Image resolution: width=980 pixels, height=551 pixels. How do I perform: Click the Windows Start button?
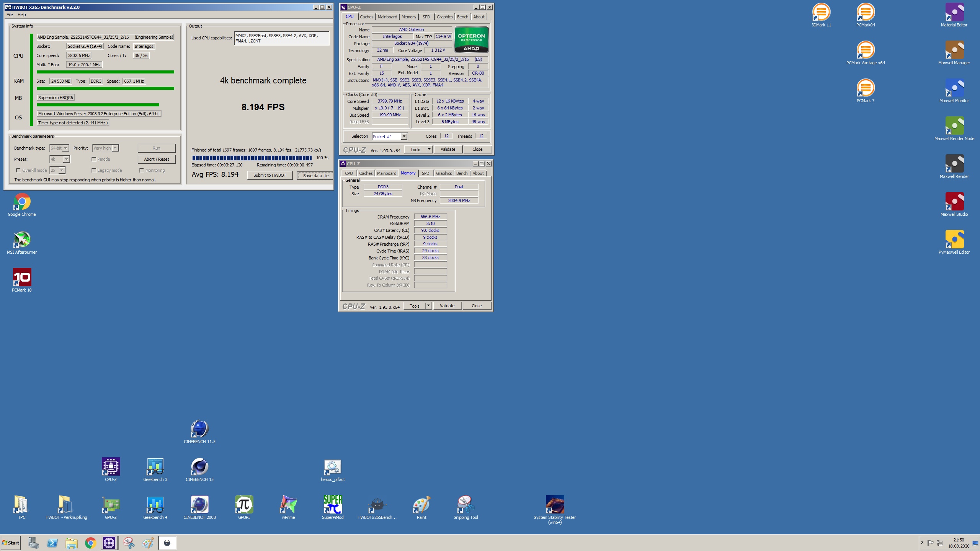pos(11,543)
